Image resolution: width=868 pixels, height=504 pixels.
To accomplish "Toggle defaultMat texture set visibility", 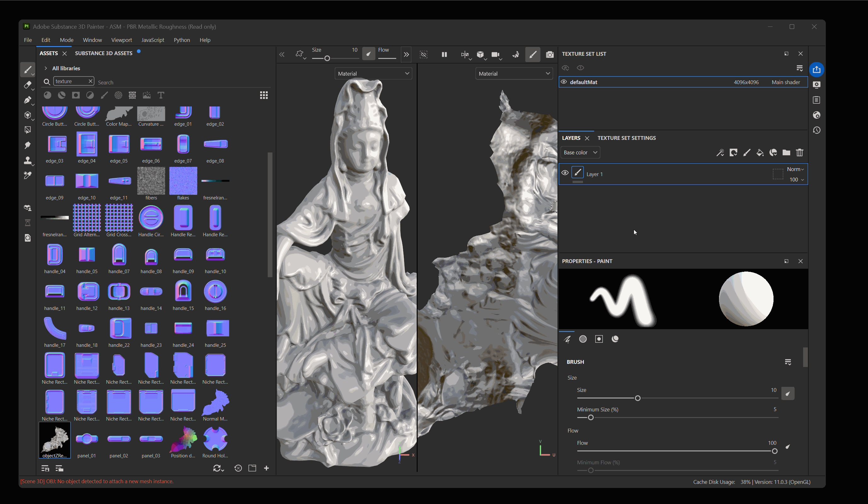I will pyautogui.click(x=564, y=82).
